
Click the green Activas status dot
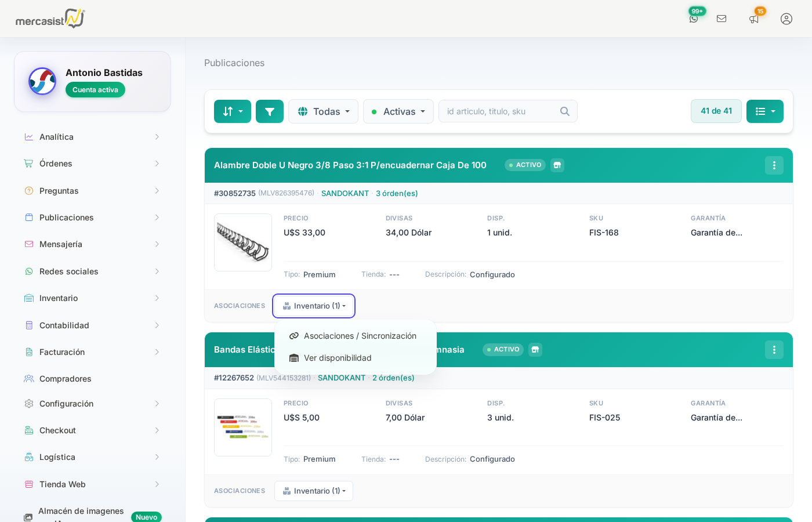coord(374,111)
